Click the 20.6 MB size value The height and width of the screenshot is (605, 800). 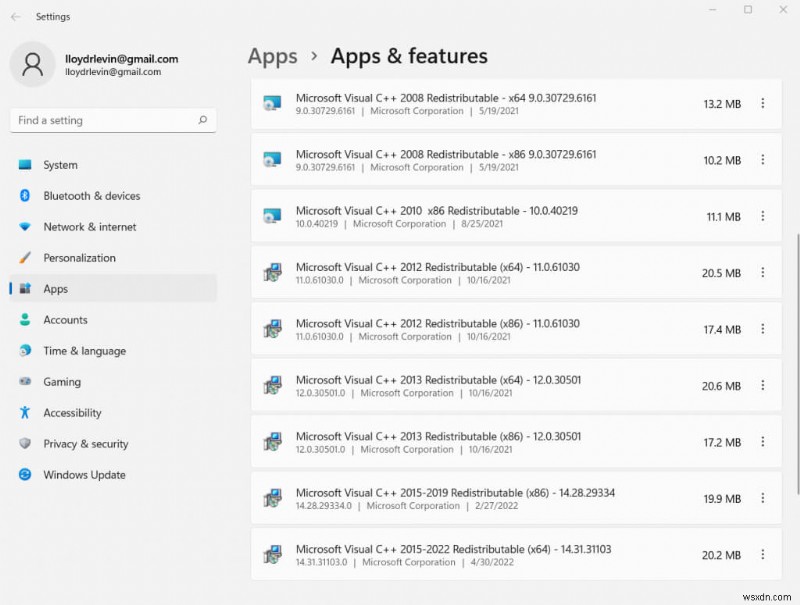pyautogui.click(x=721, y=386)
